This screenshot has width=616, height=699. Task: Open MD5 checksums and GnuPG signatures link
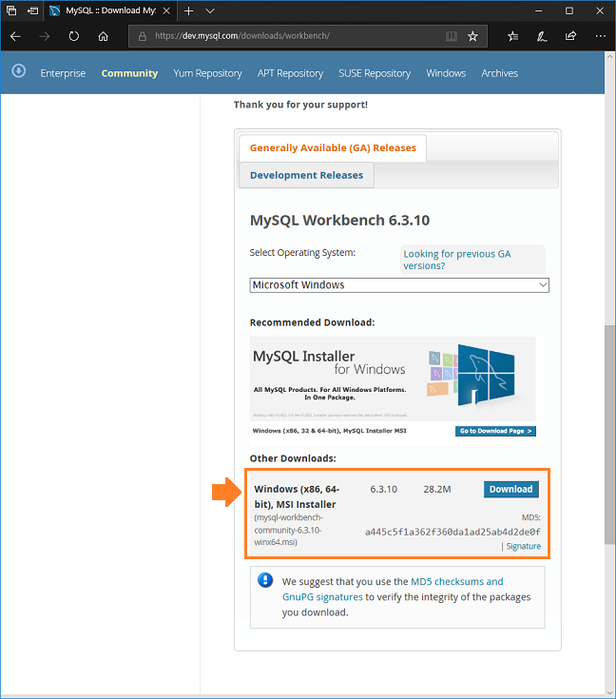point(393,590)
